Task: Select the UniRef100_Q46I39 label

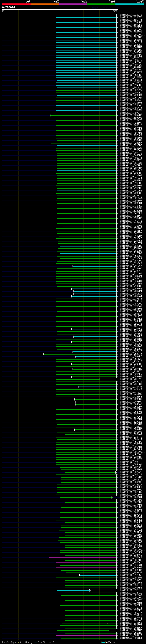Action: coord(131,394)
